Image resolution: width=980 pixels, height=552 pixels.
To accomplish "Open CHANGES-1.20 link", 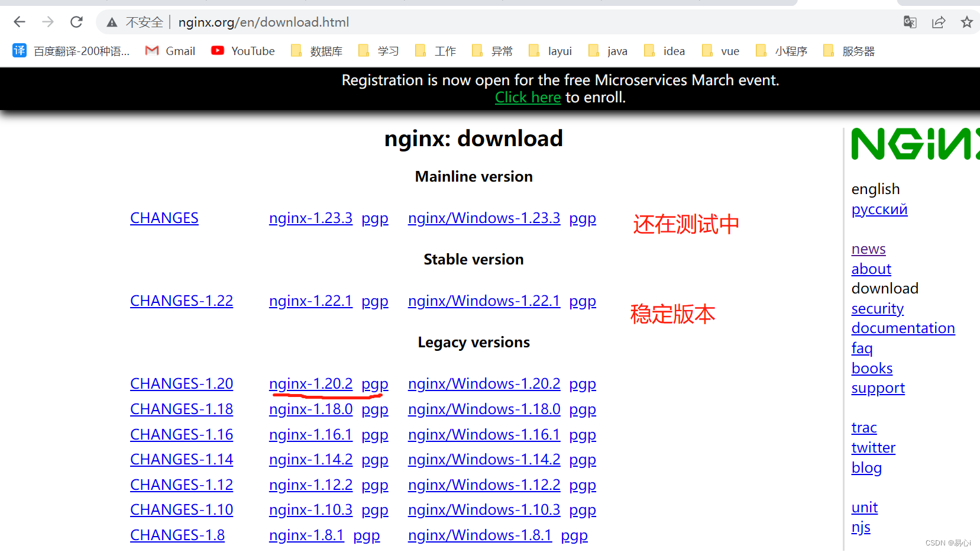I will (182, 384).
